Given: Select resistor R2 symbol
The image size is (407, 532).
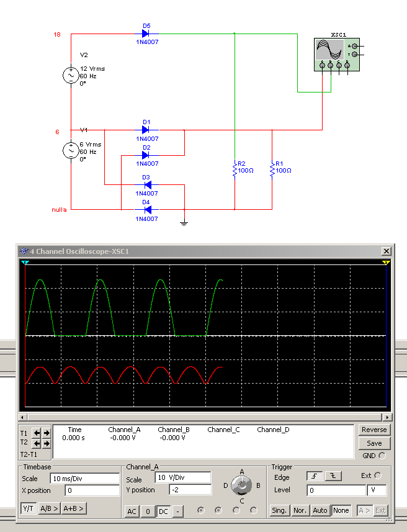Looking at the screenshot, I should click(235, 169).
